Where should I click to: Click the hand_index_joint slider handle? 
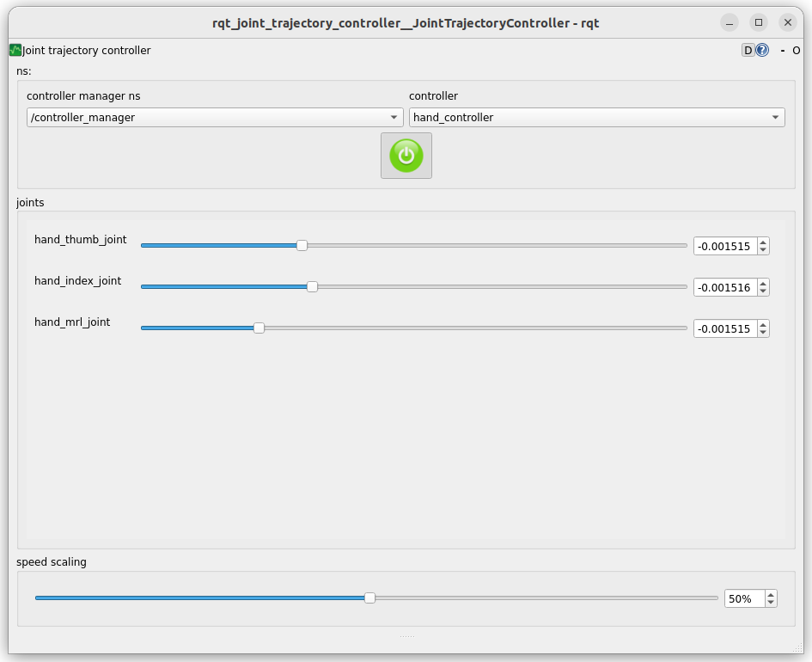click(312, 286)
